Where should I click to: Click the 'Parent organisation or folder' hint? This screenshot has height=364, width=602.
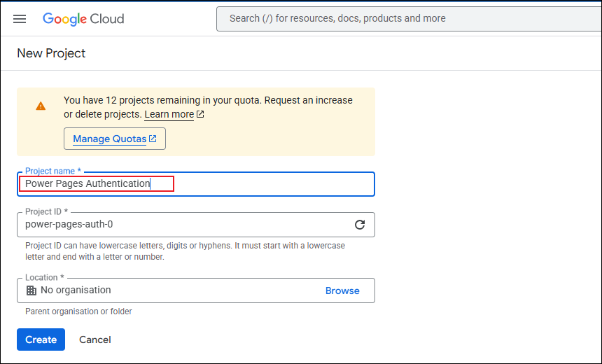pos(78,311)
